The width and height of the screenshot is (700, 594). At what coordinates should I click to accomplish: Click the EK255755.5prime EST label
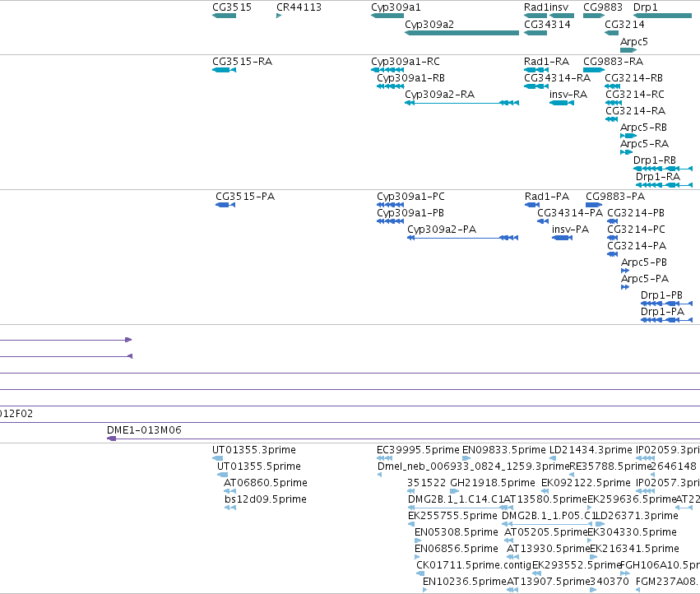coord(452,516)
